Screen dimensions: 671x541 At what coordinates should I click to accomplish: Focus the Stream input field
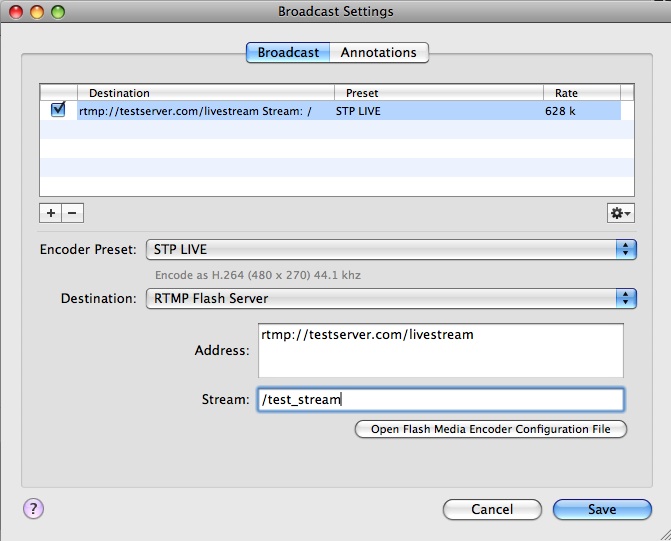click(440, 400)
